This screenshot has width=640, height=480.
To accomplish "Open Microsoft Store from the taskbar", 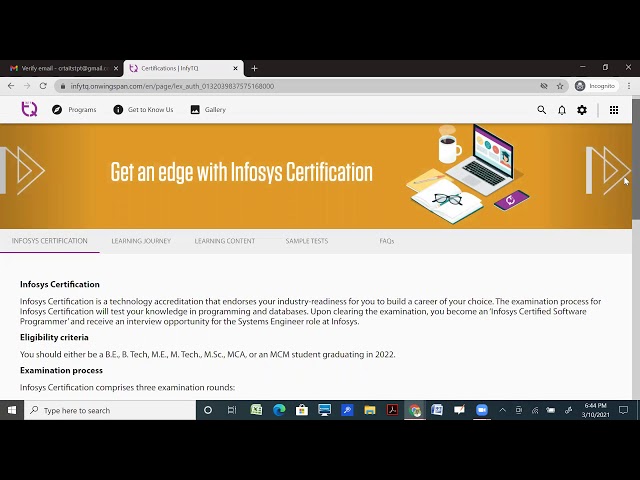I will [302, 410].
